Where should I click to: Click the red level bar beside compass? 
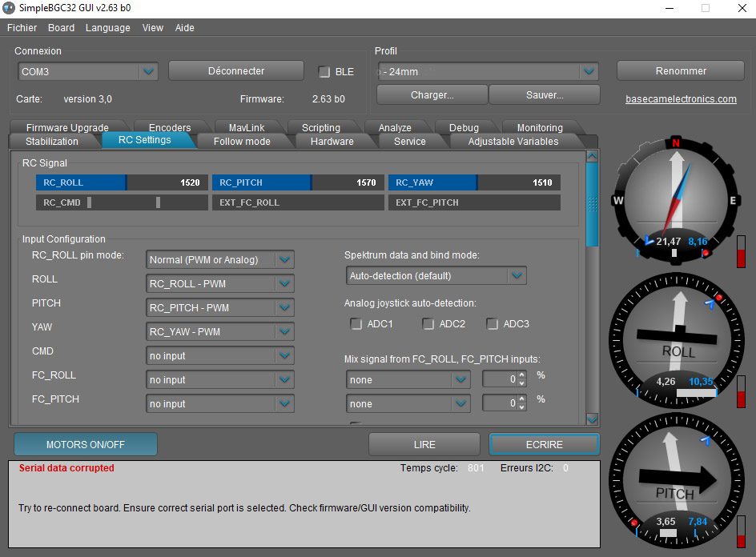(741, 258)
